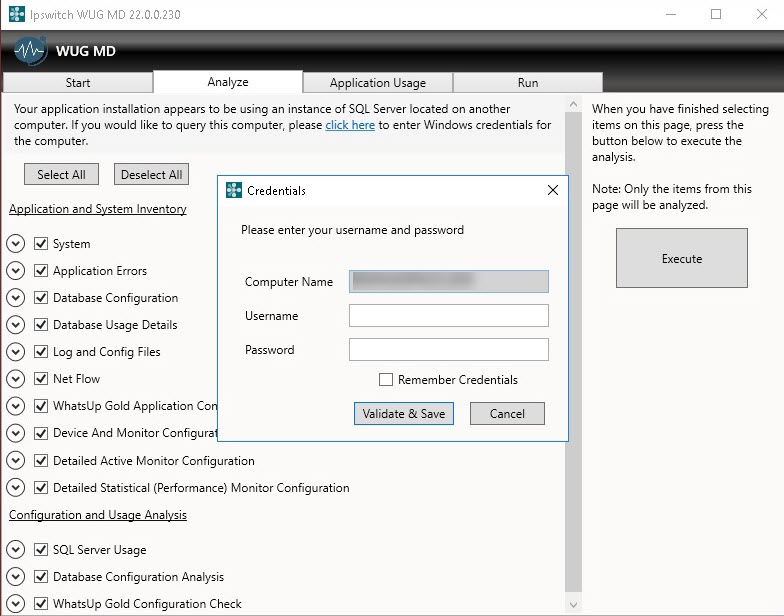Expand the System item chevron

15,244
